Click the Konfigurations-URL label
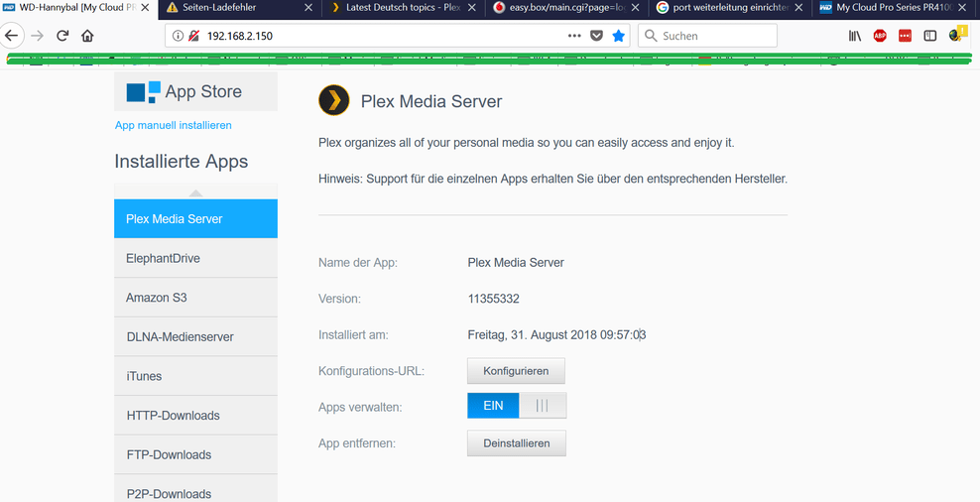 click(x=371, y=371)
